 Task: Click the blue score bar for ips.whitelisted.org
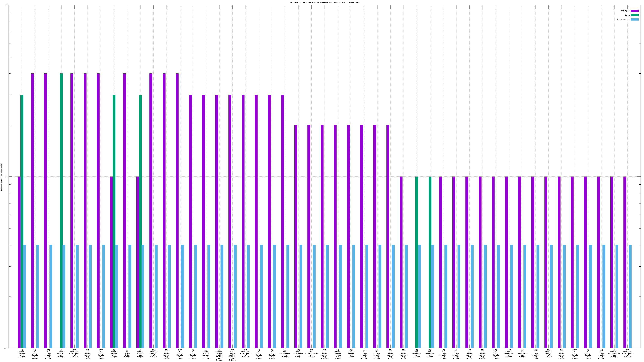[314, 296]
